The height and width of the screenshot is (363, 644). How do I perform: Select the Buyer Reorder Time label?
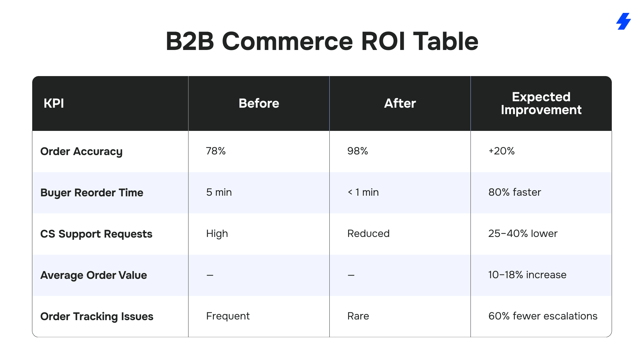(92, 192)
